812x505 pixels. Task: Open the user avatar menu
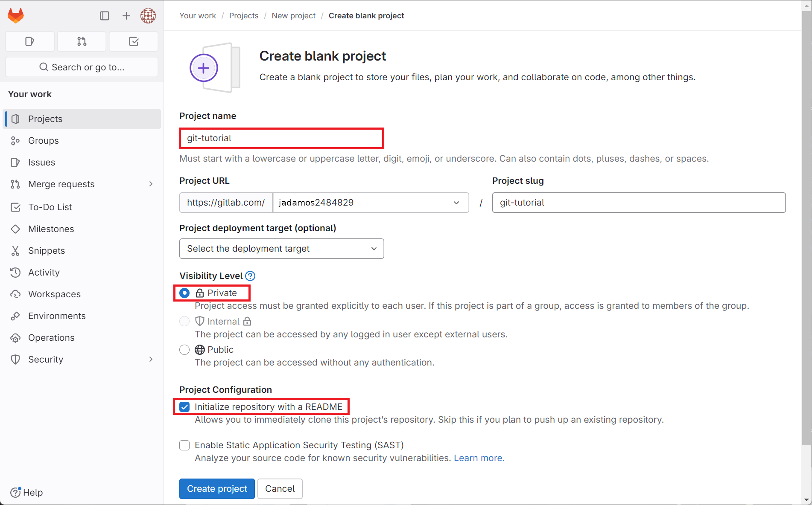pyautogui.click(x=148, y=16)
